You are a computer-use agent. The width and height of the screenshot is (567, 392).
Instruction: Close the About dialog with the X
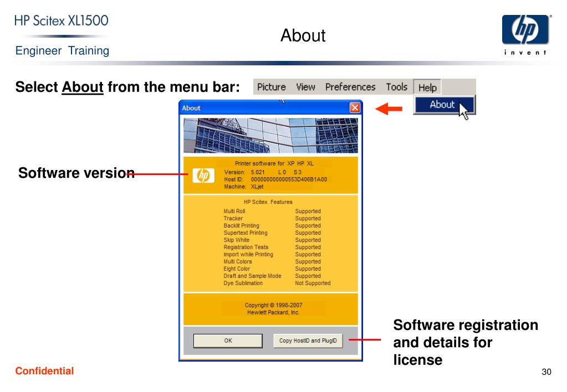click(x=355, y=107)
